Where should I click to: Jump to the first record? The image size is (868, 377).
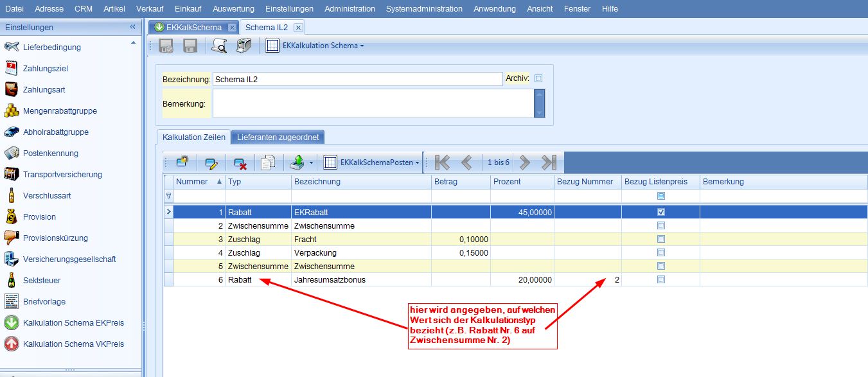[x=442, y=162]
